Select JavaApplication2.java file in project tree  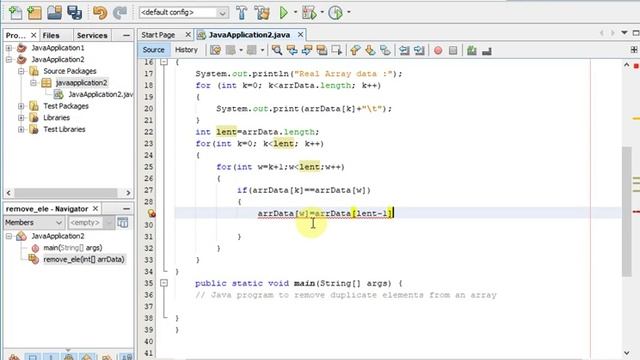pyautogui.click(x=100, y=94)
